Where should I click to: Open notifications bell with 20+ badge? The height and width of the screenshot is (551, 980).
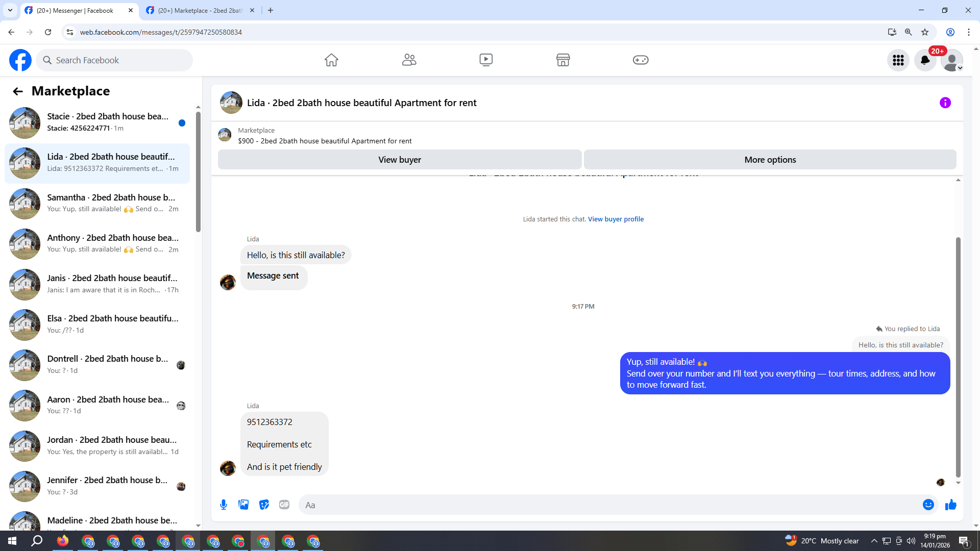tap(925, 60)
